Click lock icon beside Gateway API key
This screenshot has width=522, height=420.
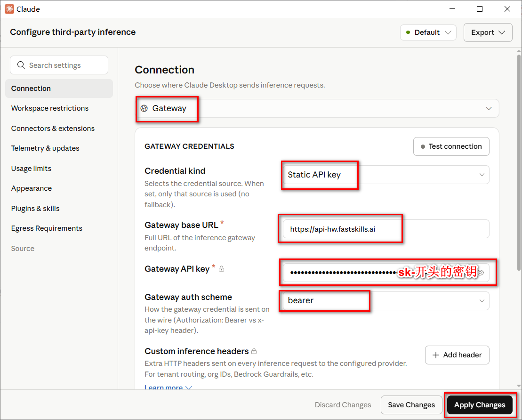pos(221,269)
